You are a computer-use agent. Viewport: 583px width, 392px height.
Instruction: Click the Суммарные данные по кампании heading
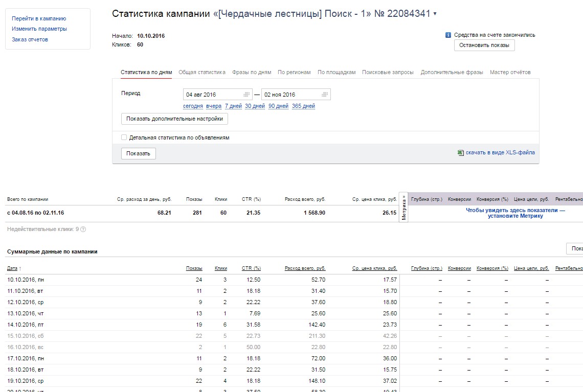(x=52, y=251)
